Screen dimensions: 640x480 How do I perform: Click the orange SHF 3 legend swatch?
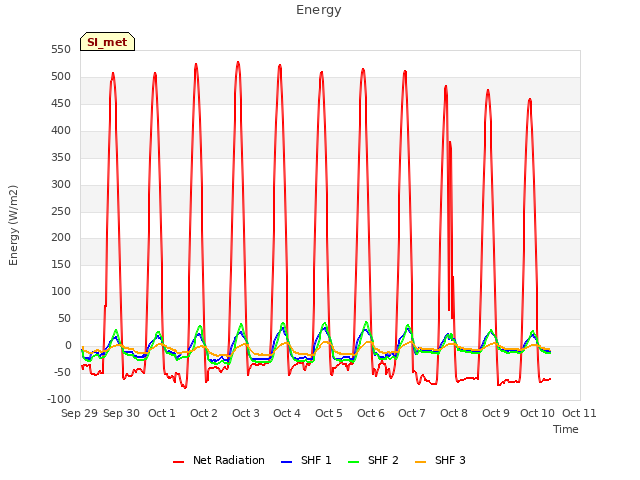(x=420, y=462)
